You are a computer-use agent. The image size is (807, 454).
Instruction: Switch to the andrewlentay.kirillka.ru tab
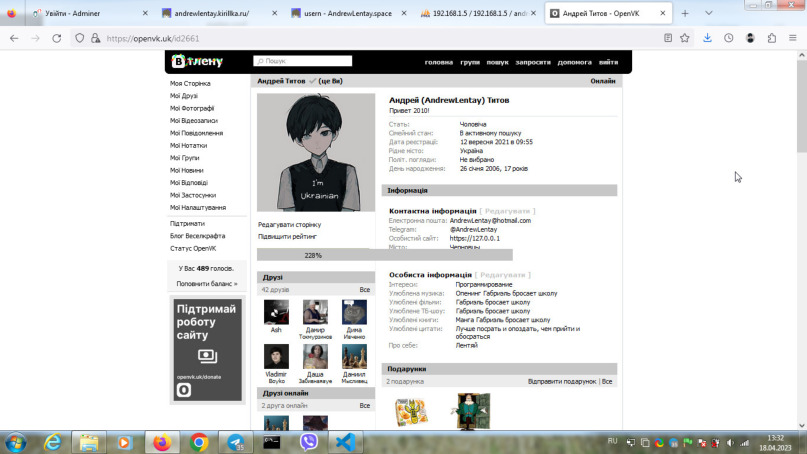click(220, 13)
